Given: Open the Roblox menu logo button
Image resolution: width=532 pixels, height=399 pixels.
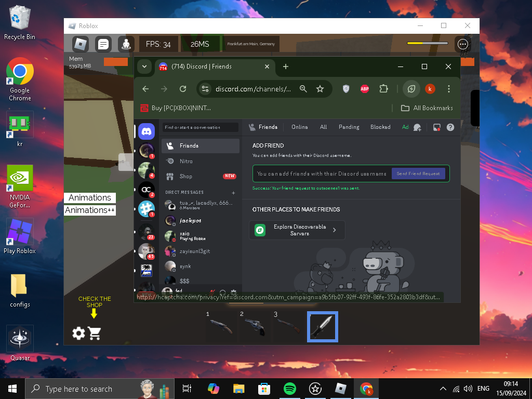Looking at the screenshot, I should coord(81,44).
